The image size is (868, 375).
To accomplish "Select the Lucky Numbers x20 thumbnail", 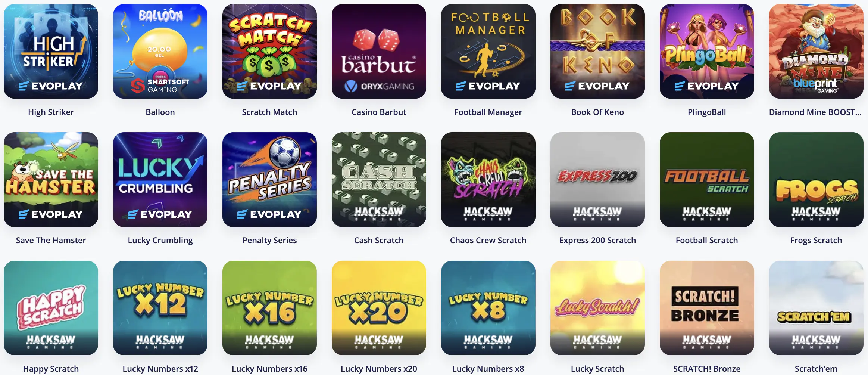I will point(379,308).
